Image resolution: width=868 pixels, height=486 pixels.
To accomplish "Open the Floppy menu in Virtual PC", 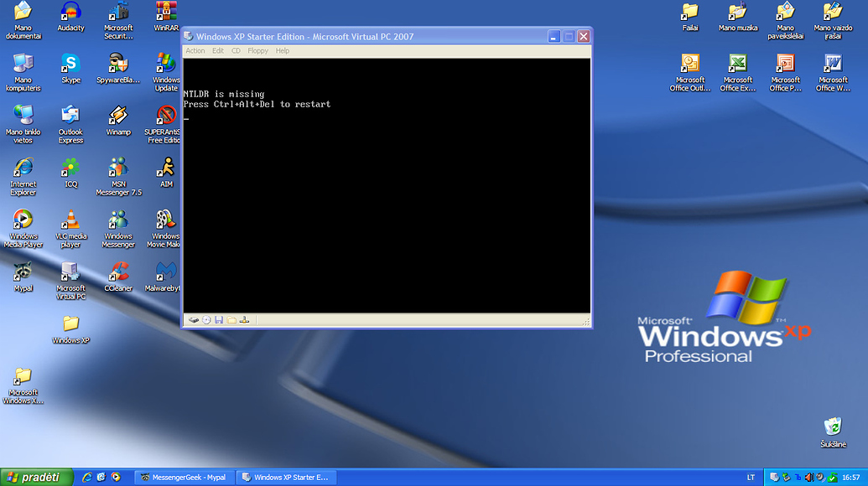I will click(257, 50).
